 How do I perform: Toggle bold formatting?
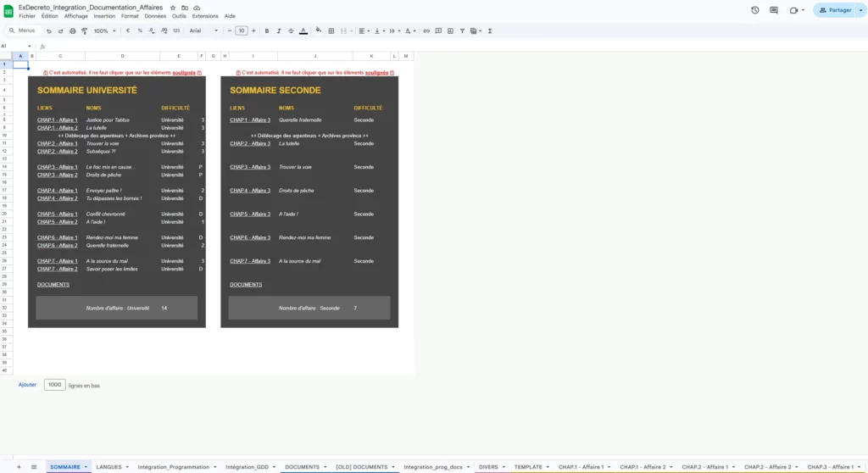tap(267, 31)
